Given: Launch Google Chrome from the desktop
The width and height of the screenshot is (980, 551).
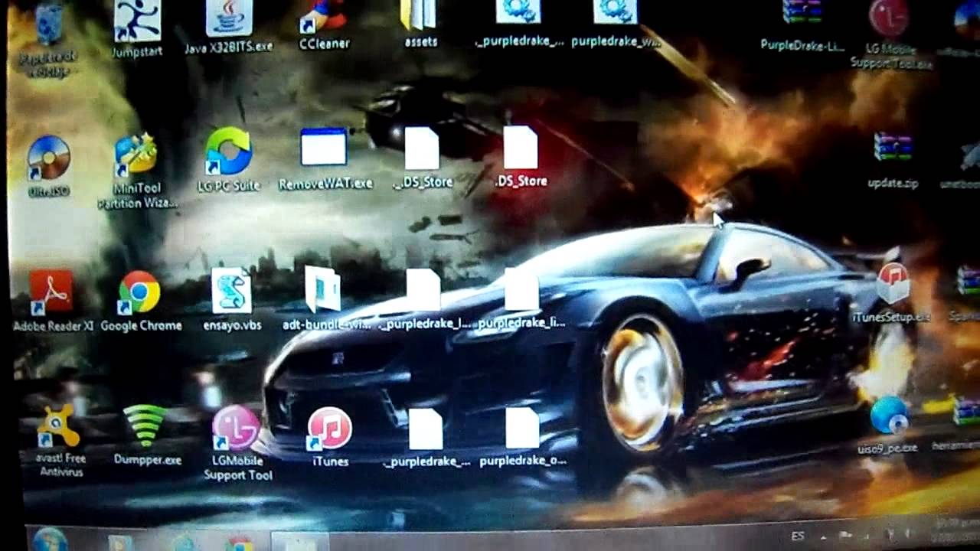Looking at the screenshot, I should click(x=141, y=301).
